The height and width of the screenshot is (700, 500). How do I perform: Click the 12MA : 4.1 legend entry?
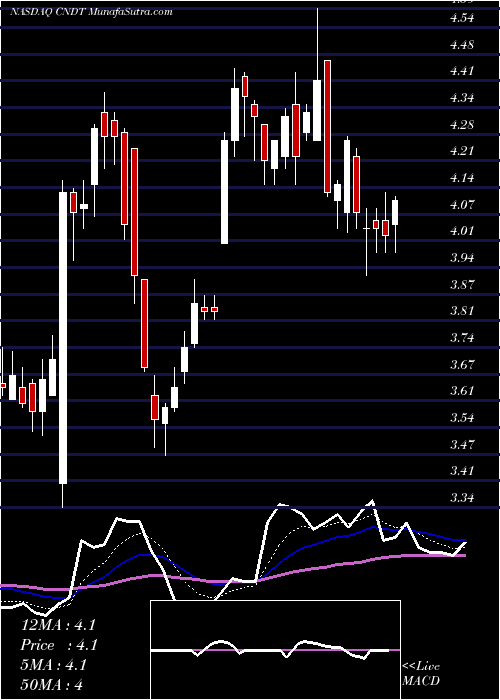click(58, 625)
